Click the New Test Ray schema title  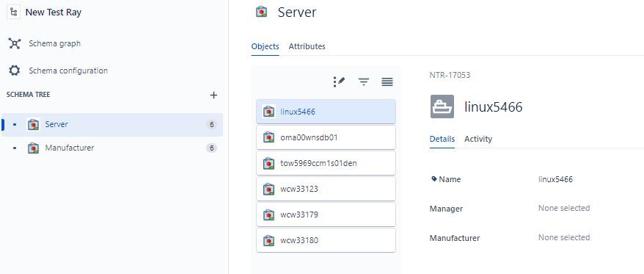click(x=54, y=12)
